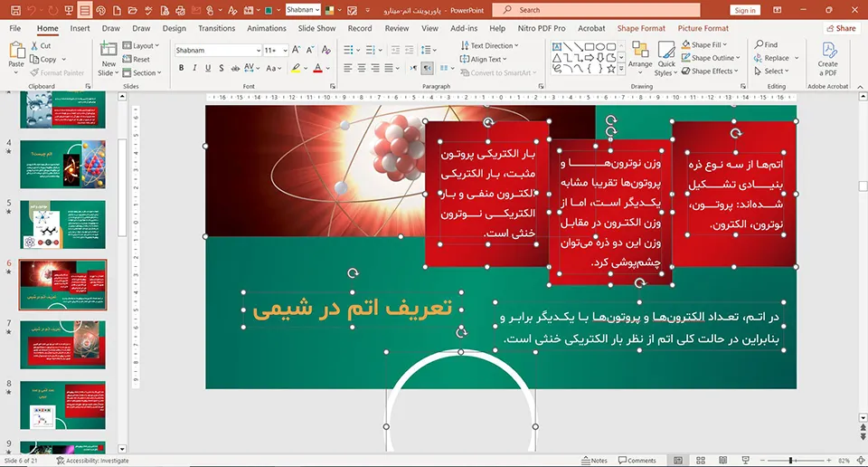Pick the star shape in shapes gallery
The width and height of the screenshot is (868, 467).
[x=610, y=69]
